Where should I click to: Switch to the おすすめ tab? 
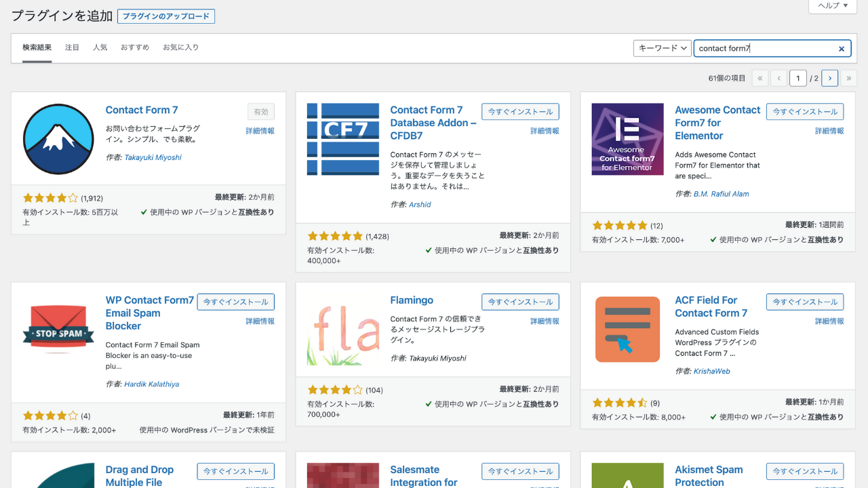point(135,47)
